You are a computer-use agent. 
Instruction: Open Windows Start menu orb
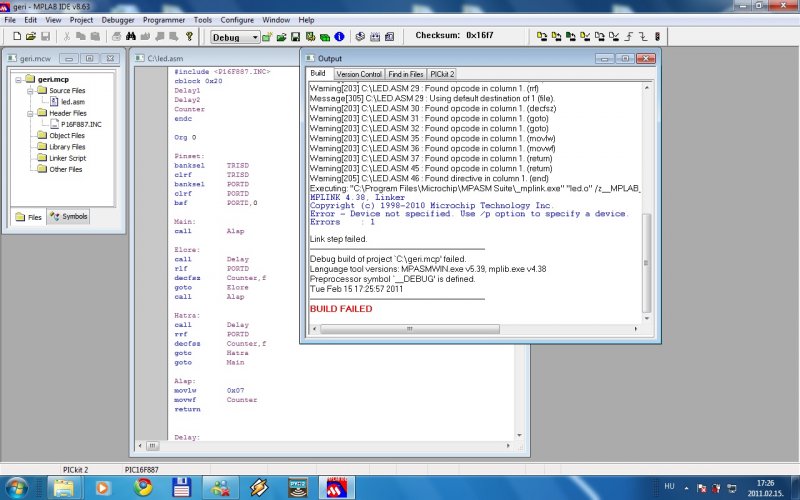(x=16, y=488)
